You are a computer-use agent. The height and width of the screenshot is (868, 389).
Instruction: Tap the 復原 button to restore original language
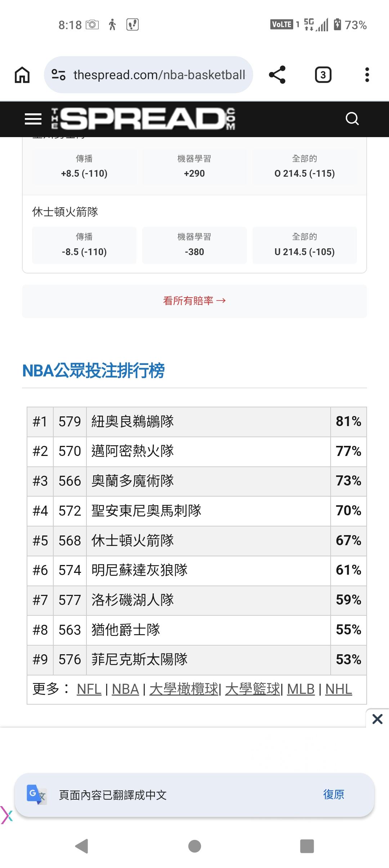pos(334,794)
